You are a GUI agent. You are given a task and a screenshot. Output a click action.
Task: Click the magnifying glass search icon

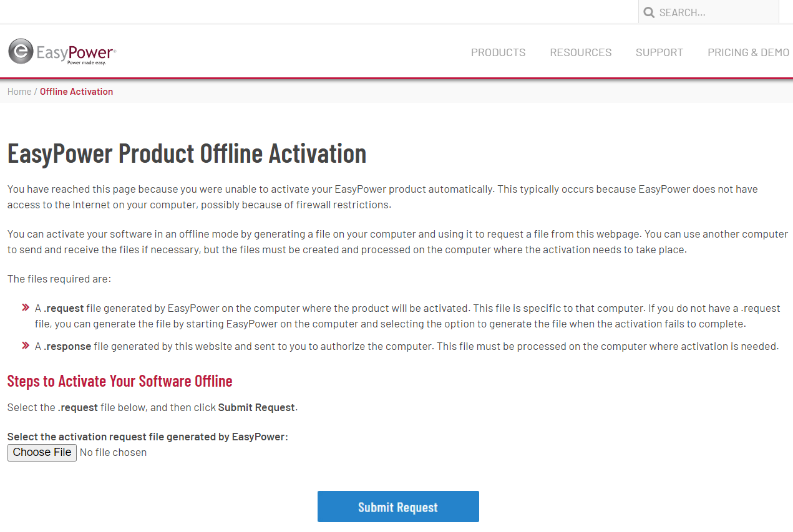(x=649, y=12)
